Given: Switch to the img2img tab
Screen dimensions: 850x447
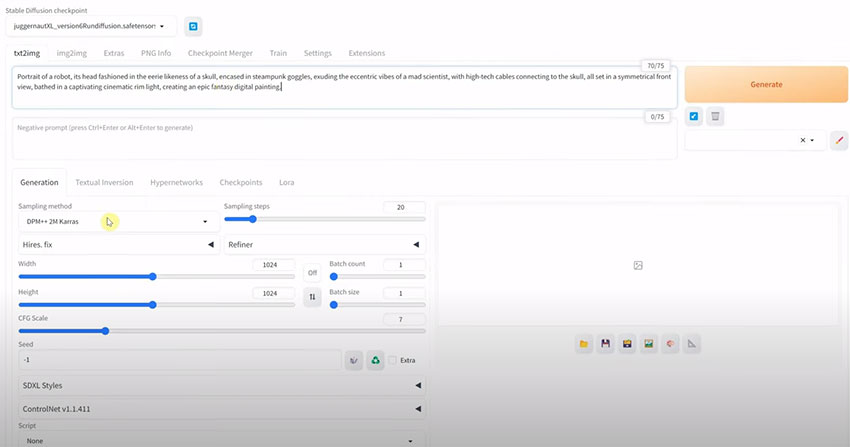Looking at the screenshot, I should click(x=72, y=53).
